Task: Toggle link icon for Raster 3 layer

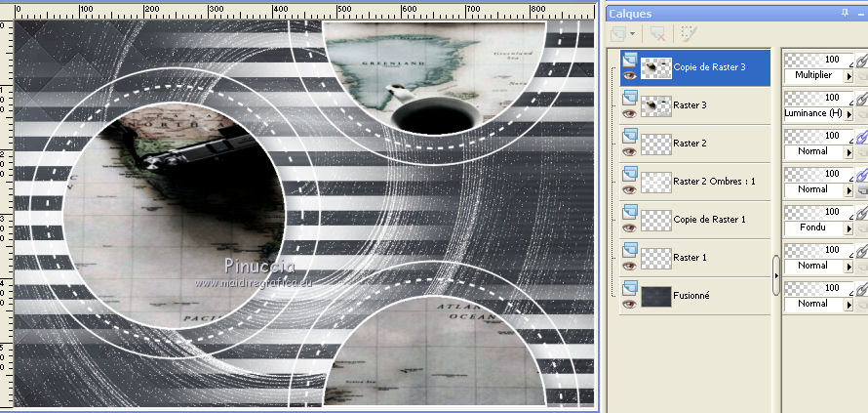Action: pyautogui.click(x=861, y=100)
